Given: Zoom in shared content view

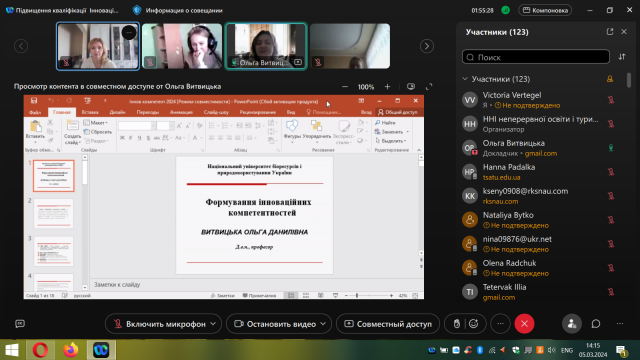Looking at the screenshot, I should (x=387, y=87).
